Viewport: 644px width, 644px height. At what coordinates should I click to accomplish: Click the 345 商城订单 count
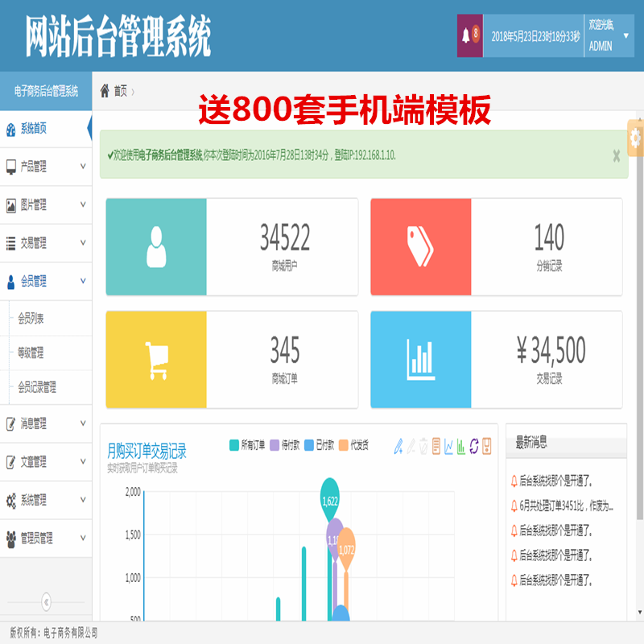click(x=285, y=350)
